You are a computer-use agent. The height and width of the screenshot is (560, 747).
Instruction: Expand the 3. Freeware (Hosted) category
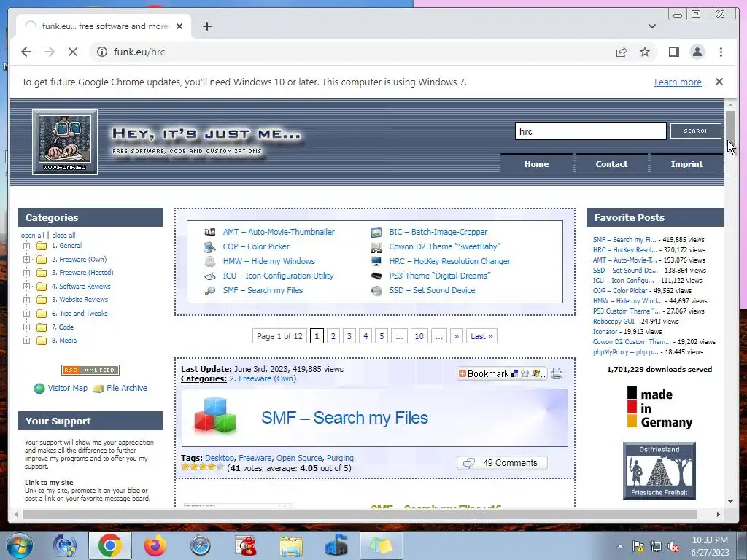pos(27,273)
